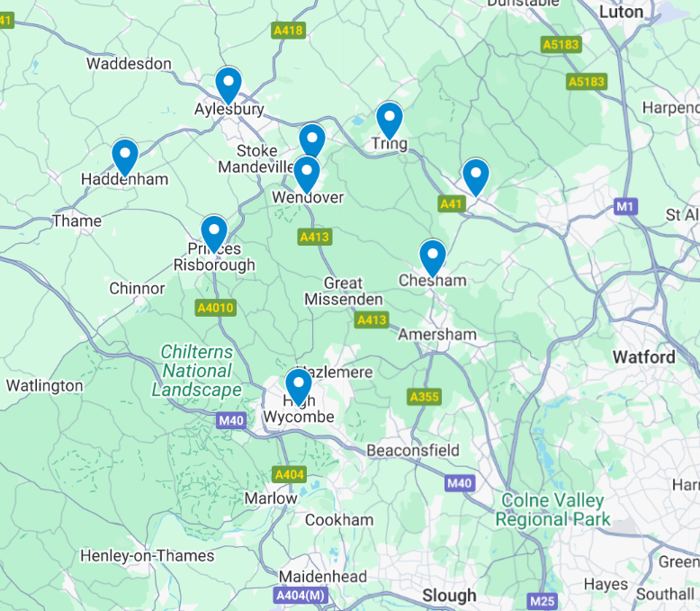
Task: Click the Colne Valley Regional Park label
Action: coord(552,510)
